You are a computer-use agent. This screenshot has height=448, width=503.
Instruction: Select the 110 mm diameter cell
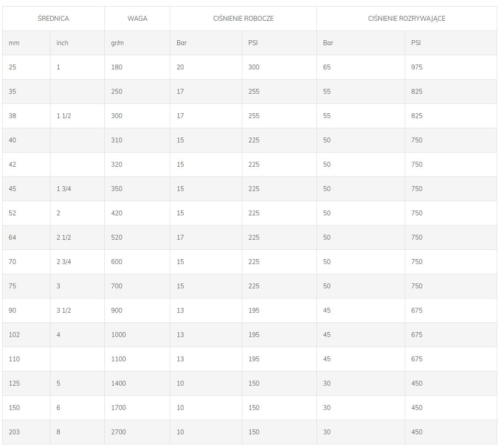[27, 359]
